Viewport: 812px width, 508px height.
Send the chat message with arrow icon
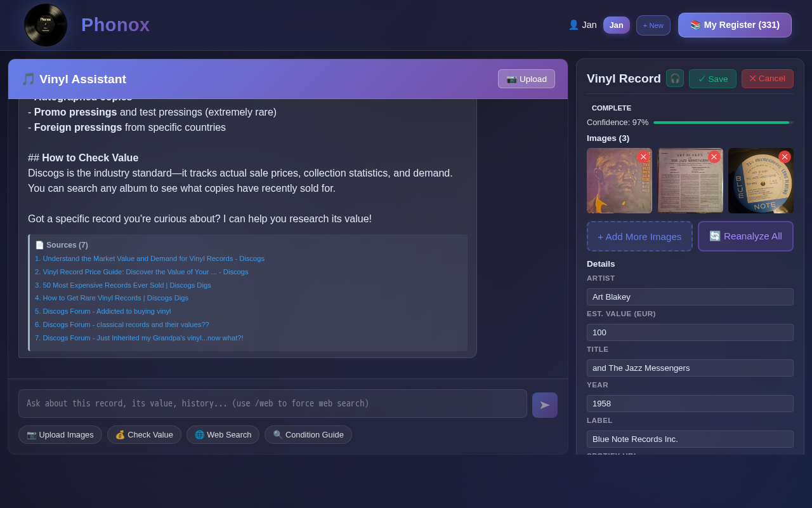pos(545,405)
